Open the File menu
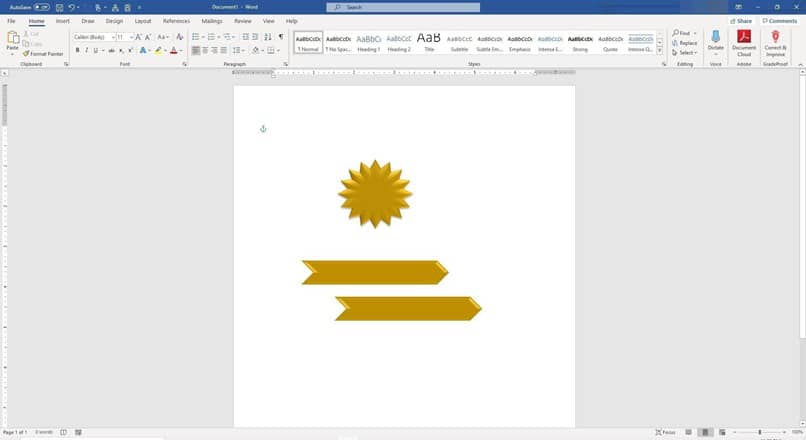 click(x=11, y=21)
